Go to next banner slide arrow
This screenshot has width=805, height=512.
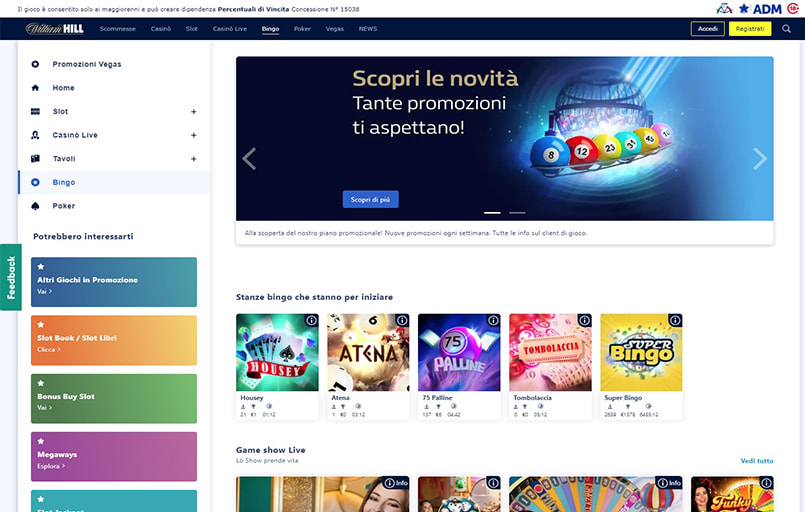coord(759,159)
